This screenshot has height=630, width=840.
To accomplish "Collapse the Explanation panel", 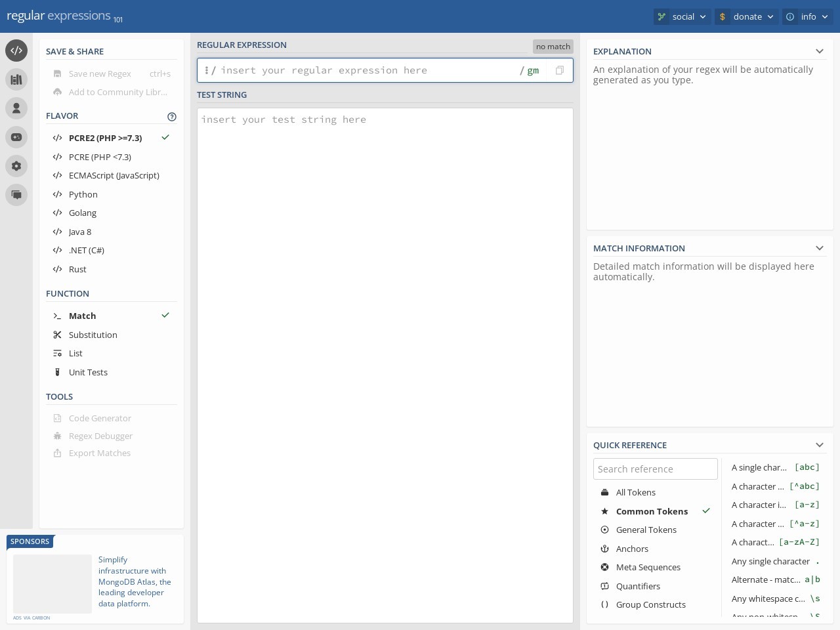I will click(819, 51).
